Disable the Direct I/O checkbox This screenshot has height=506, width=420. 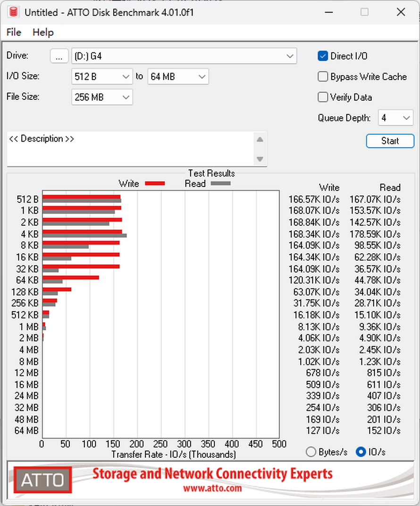point(322,56)
